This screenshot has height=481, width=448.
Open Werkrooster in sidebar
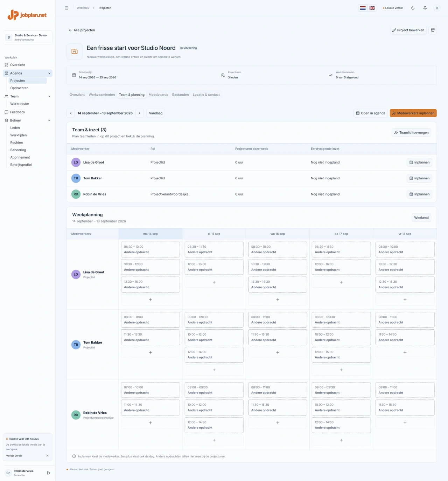(x=20, y=104)
